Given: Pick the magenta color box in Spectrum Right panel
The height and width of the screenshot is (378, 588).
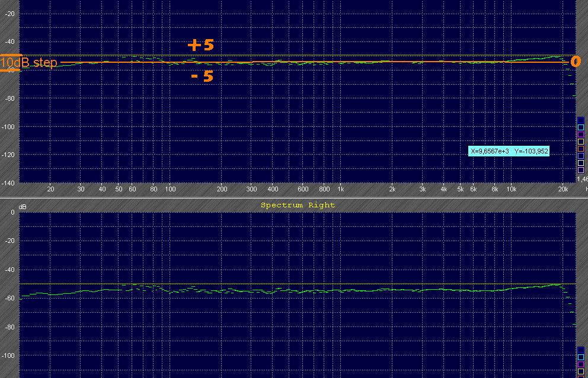Looking at the screenshot, I should tap(581, 364).
